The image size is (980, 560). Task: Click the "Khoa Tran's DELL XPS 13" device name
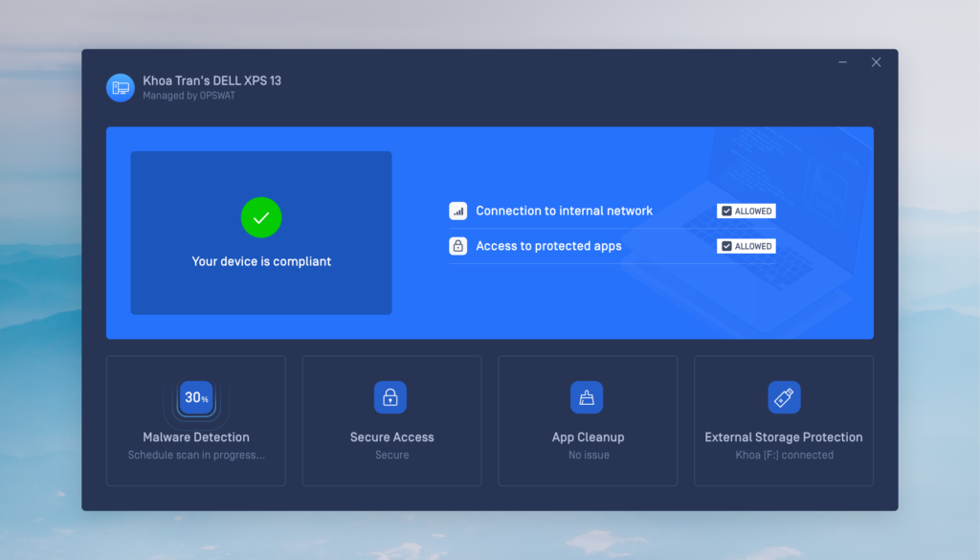[212, 80]
